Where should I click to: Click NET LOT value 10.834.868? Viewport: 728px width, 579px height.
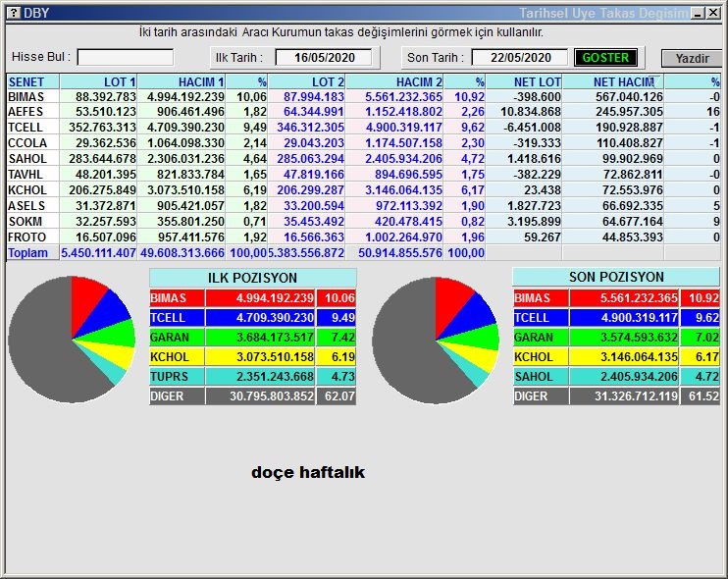coord(531,112)
